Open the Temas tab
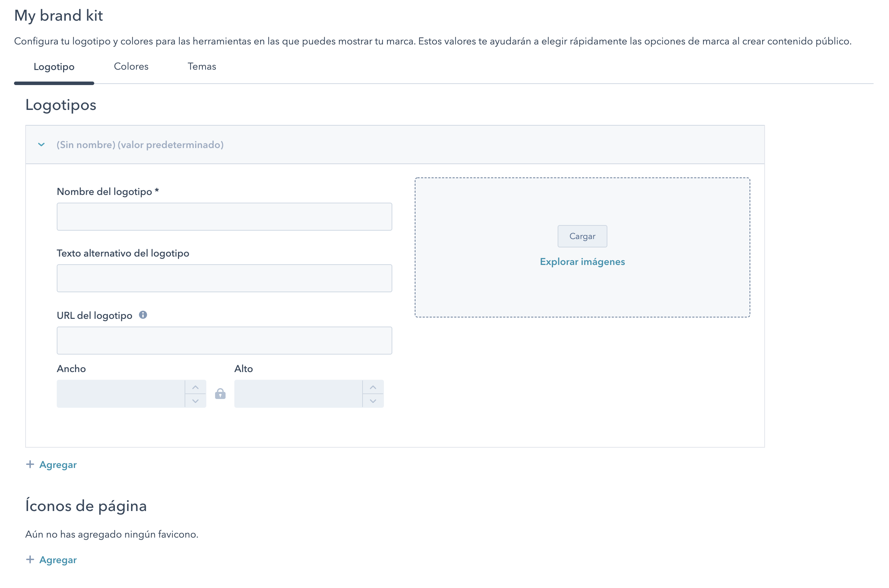 201,66
